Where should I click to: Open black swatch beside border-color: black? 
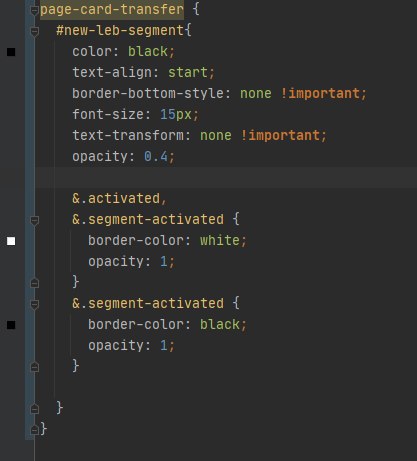point(11,325)
